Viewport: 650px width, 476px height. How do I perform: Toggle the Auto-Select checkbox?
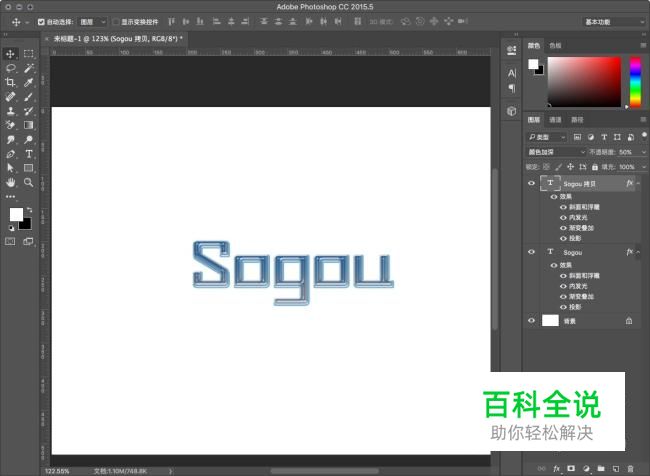coord(41,22)
